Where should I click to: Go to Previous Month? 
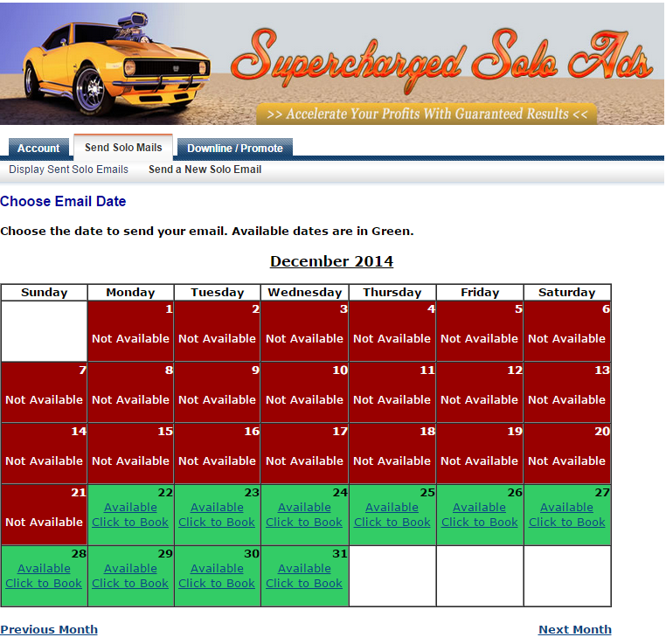click(49, 629)
